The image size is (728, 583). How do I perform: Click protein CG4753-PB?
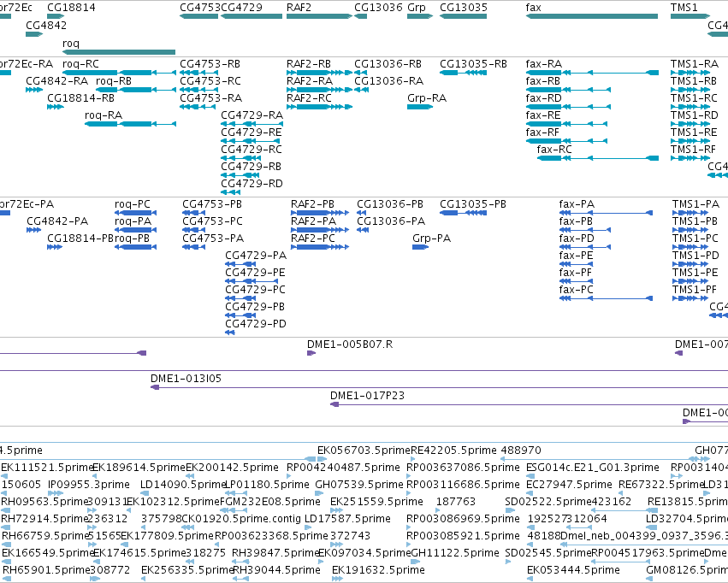click(x=193, y=213)
